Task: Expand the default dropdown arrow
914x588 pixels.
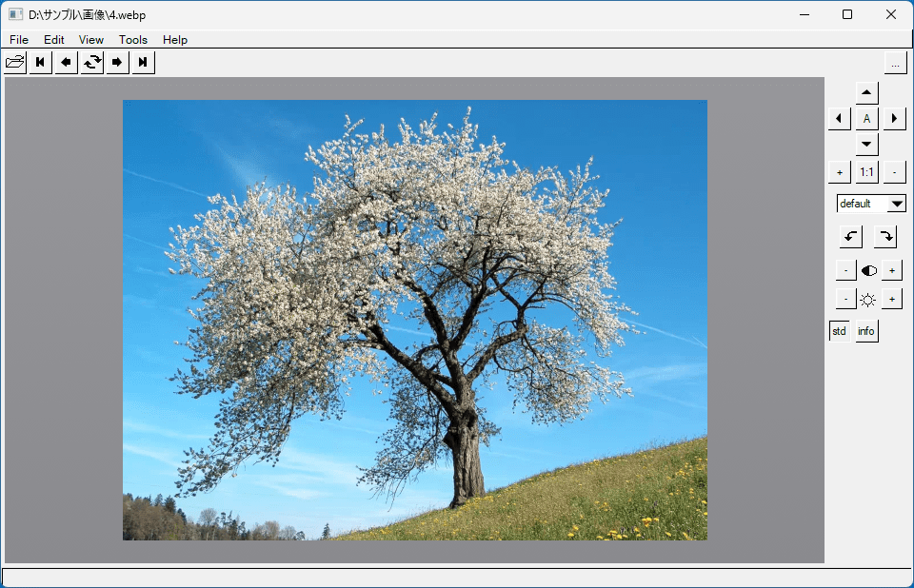Action: [x=897, y=204]
